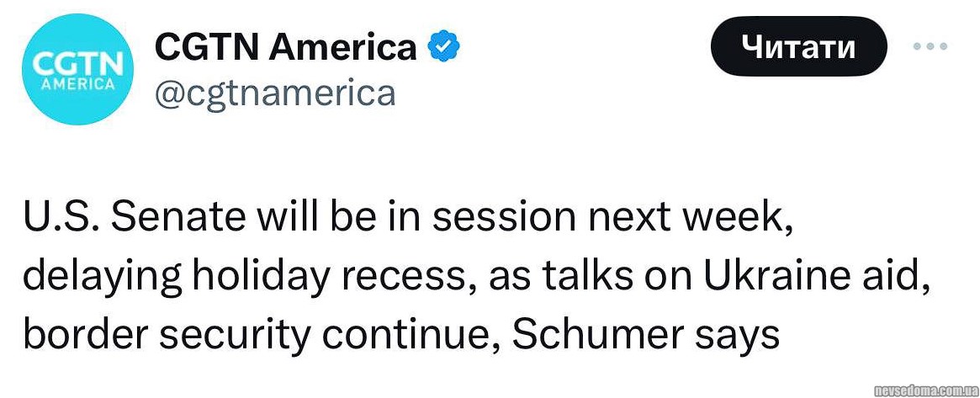This screenshot has height=398, width=980.
Task: Click the nevsedoma.com.ua watermark
Action: pyautogui.click(x=925, y=390)
